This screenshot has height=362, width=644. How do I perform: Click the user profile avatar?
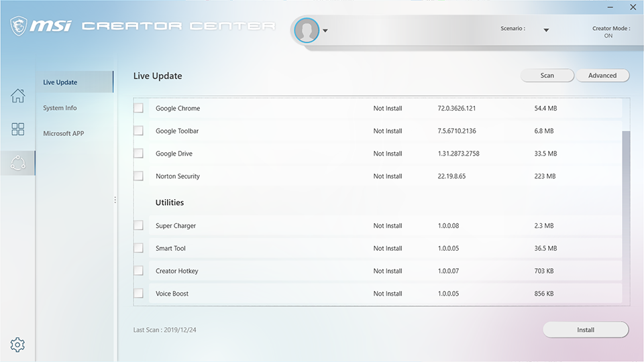(307, 30)
